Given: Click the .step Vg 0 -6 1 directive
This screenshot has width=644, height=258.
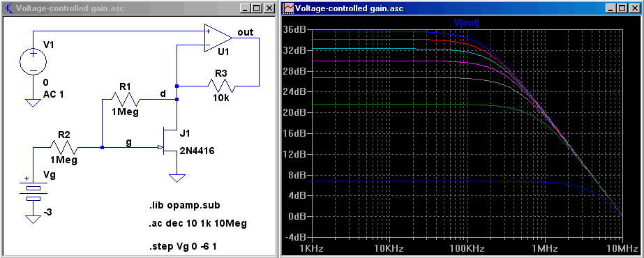Looking at the screenshot, I should pyautogui.click(x=188, y=246).
